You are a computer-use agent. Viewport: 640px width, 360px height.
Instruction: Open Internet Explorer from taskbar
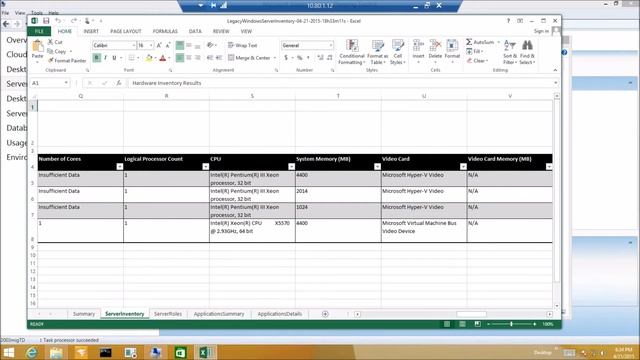point(32,352)
